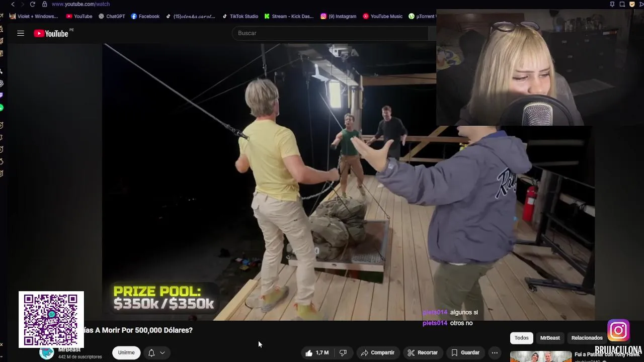Screen dimensions: 644x362
Task: Save the video with Guardar button
Action: click(x=465, y=353)
